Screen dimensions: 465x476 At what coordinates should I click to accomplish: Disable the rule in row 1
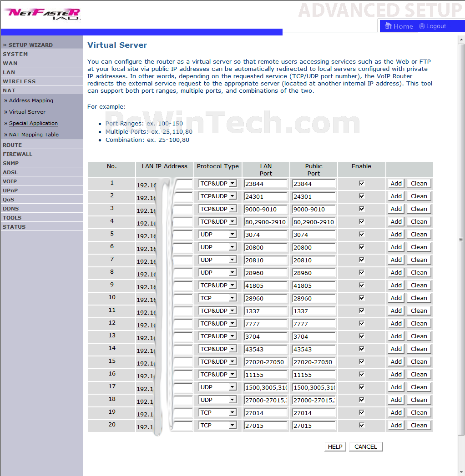click(x=361, y=183)
